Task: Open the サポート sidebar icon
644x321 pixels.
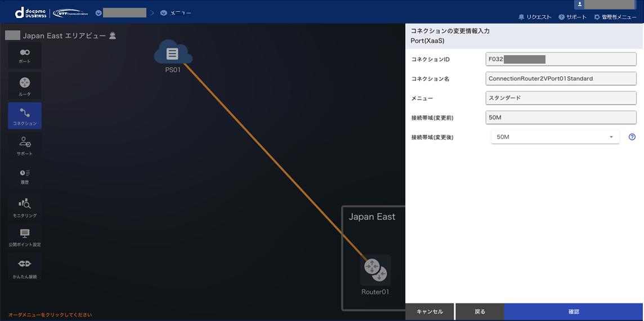Action: tap(25, 146)
